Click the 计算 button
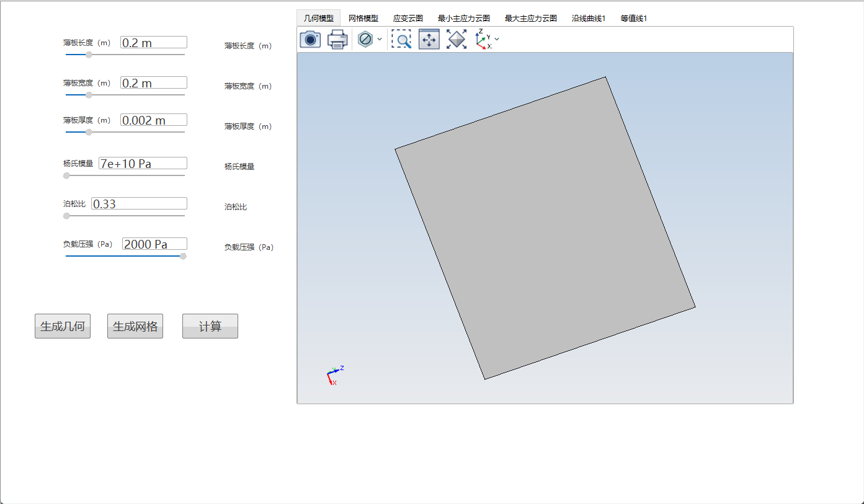Viewport: 864px width, 504px height. point(210,326)
